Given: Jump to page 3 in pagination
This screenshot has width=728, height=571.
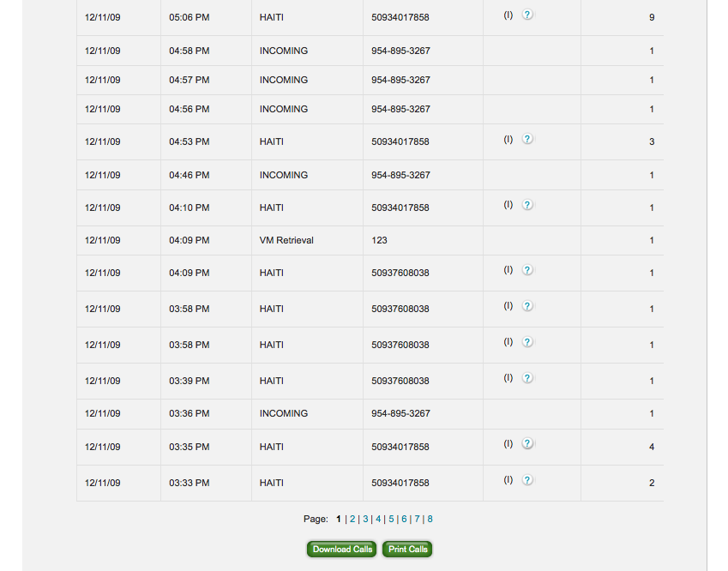Looking at the screenshot, I should click(x=365, y=519).
